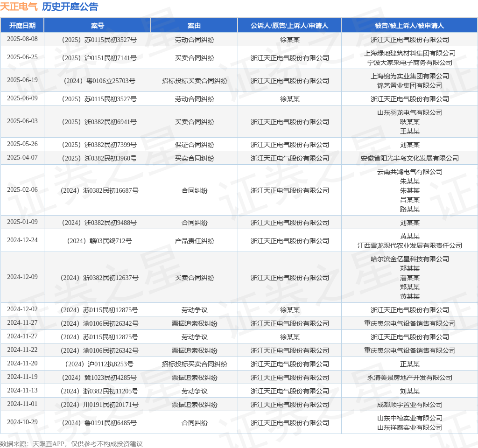The width and height of the screenshot is (478, 448).
Task: Click the date 2024-10-29
Action: (x=22, y=422)
